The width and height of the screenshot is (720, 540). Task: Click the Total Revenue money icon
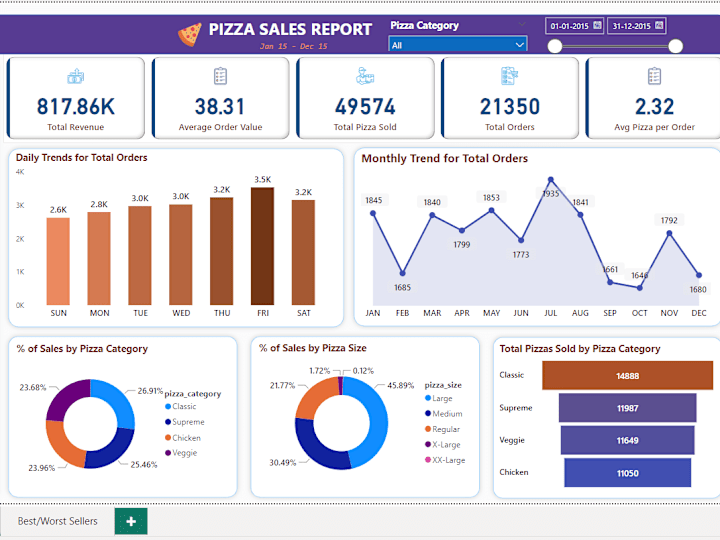[x=76, y=76]
